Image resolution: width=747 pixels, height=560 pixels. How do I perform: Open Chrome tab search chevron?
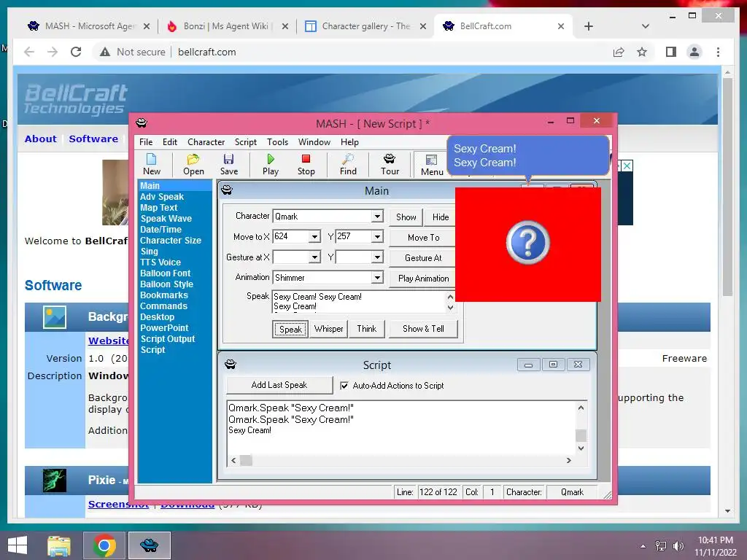(646, 26)
